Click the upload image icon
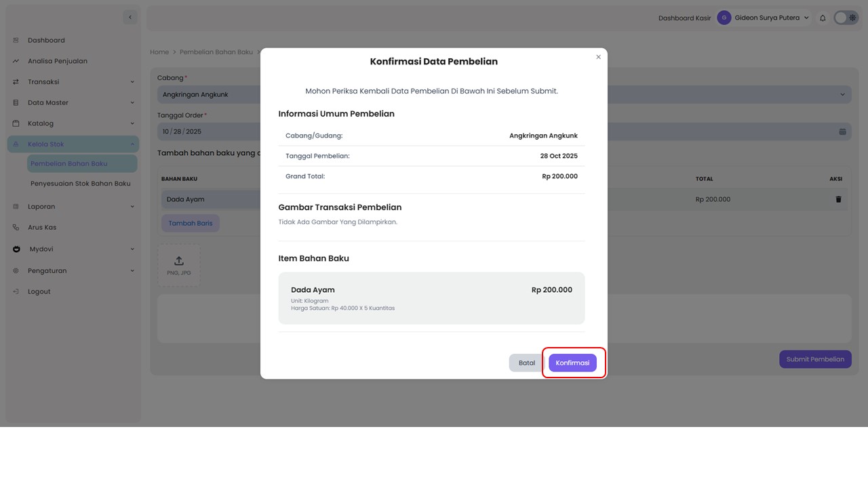 click(179, 262)
